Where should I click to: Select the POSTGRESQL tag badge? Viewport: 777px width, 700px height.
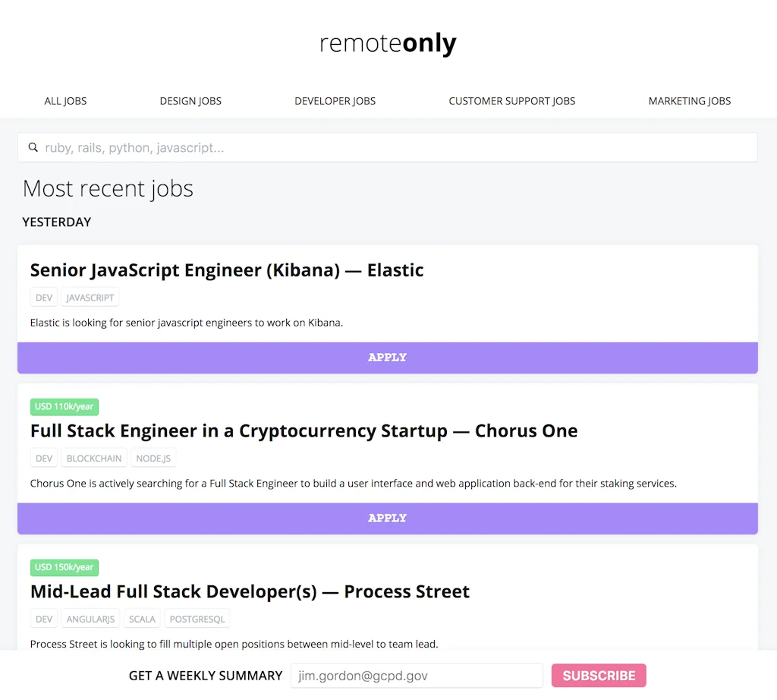(197, 618)
